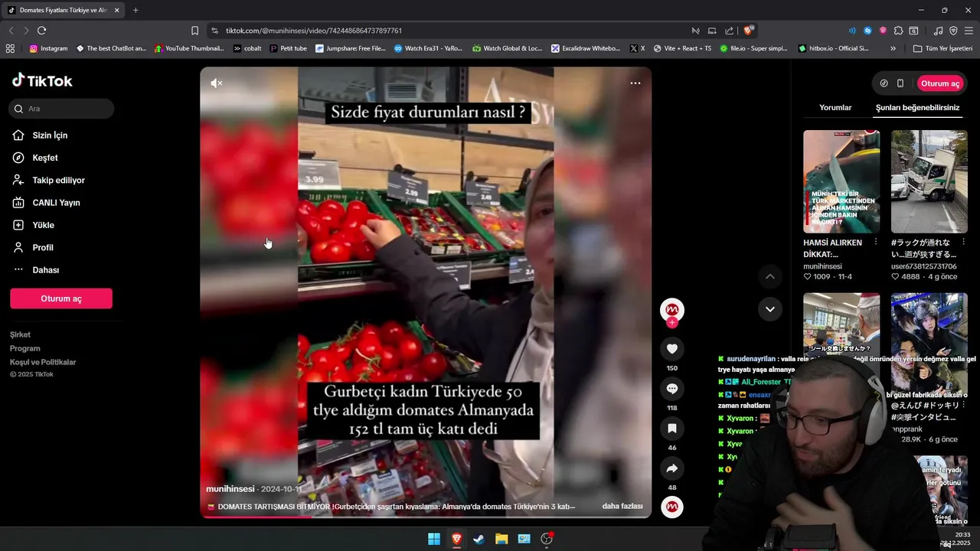This screenshot has width=980, height=551.
Task: Open Steam from taskbar
Action: tap(479, 539)
